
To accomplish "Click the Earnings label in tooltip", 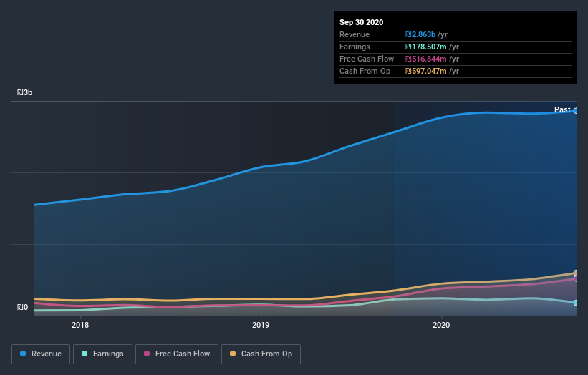I will (355, 47).
